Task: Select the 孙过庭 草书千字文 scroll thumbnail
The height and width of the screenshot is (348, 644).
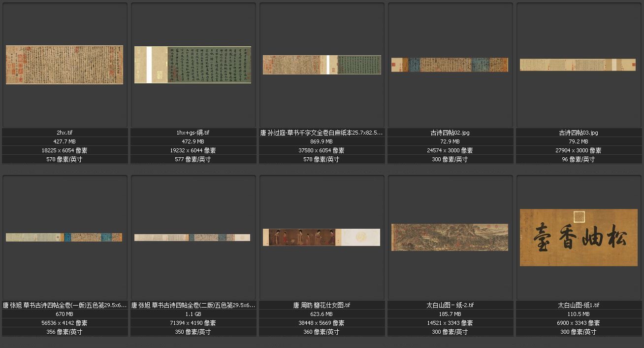Action: (322, 65)
